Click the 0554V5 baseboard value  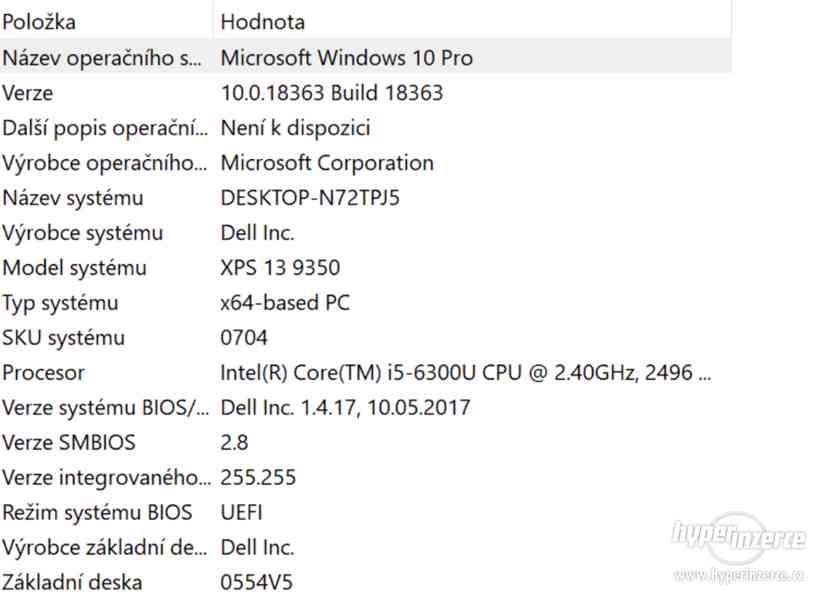(x=257, y=582)
